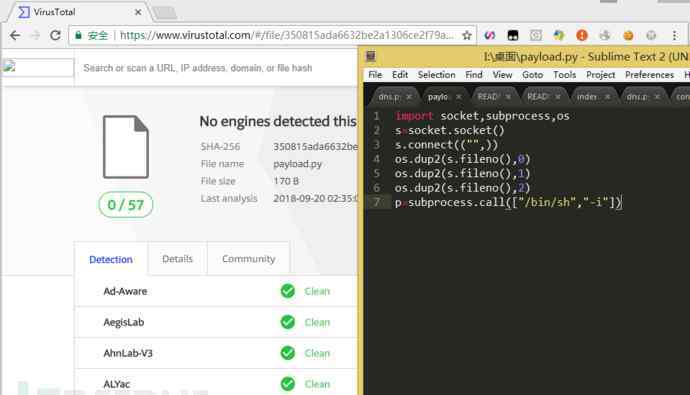Reload the VirusTotal page

pyautogui.click(x=55, y=35)
